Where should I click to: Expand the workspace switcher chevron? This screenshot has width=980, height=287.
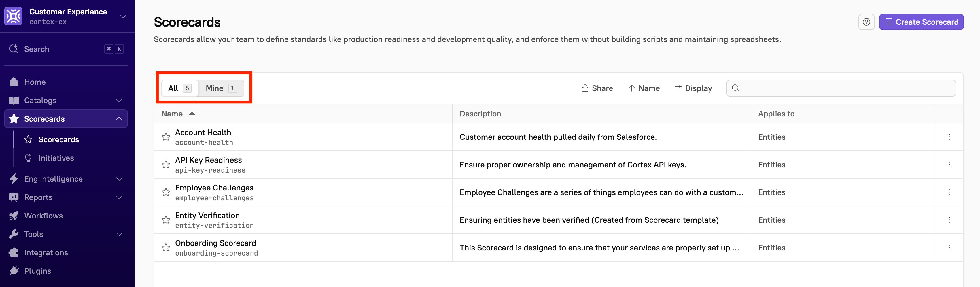point(123,16)
